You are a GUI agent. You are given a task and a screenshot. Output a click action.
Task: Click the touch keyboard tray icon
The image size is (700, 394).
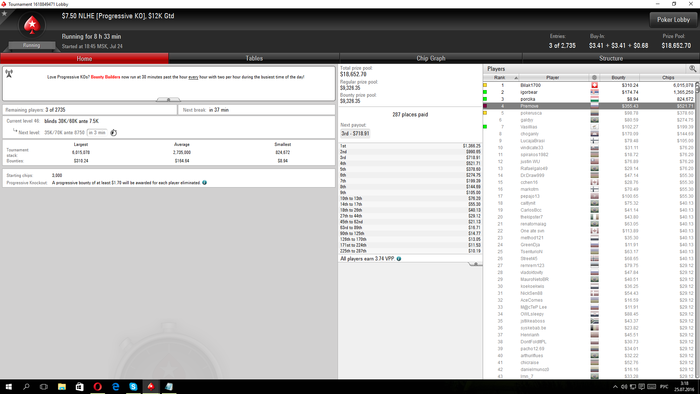(x=652, y=387)
